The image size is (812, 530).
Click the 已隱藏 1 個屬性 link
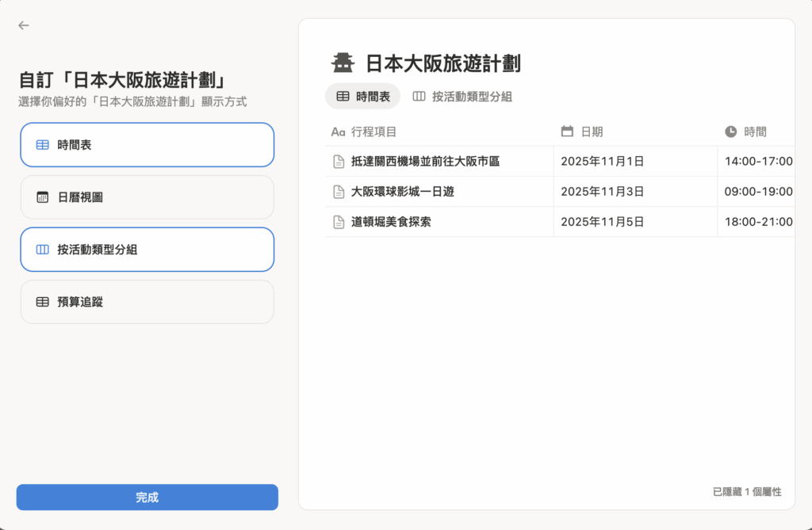[747, 492]
